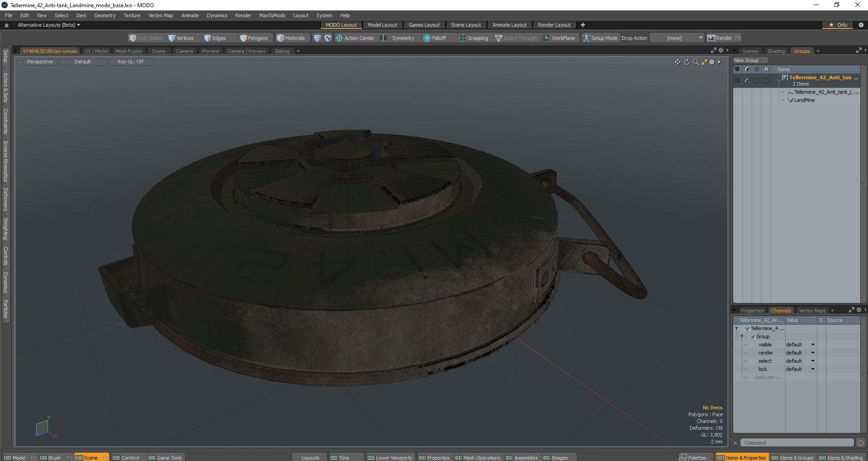Click the Lower Viewports button

pyautogui.click(x=390, y=457)
